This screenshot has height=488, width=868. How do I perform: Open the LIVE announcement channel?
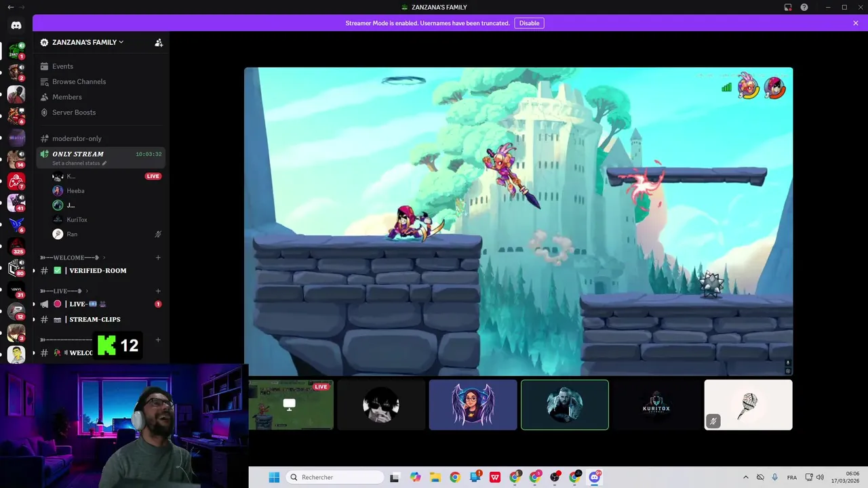point(100,304)
